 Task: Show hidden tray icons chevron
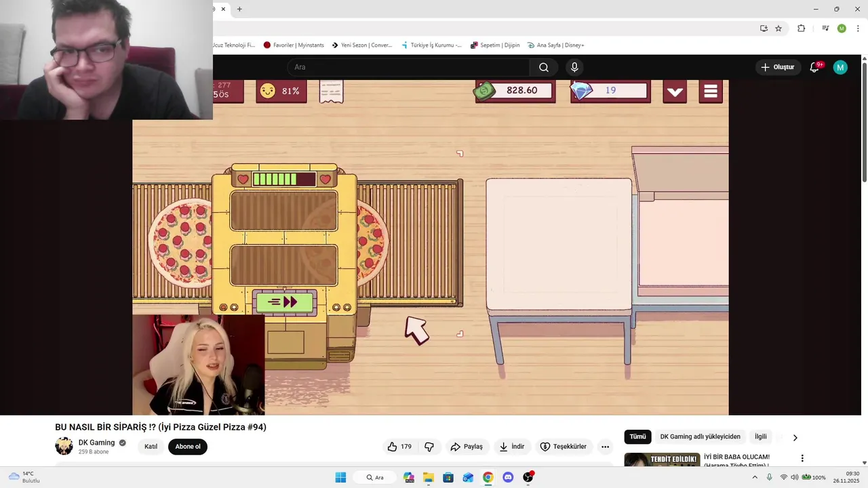click(755, 477)
